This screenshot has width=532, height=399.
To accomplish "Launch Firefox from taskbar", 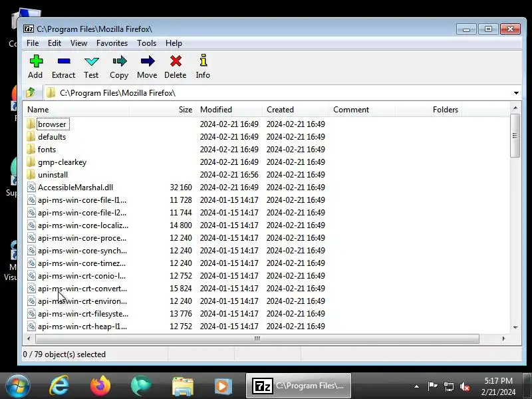I will coord(100,386).
